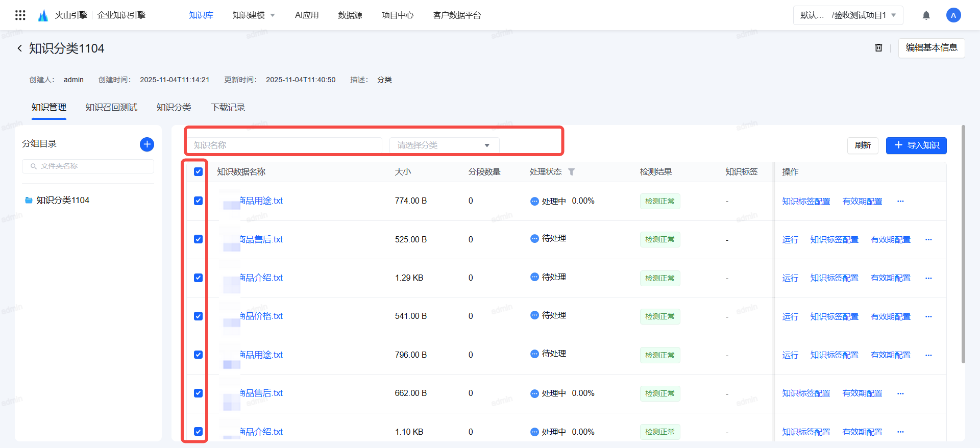Click the 导入知识 button
Viewport: 980px width, 448px height.
pos(916,145)
